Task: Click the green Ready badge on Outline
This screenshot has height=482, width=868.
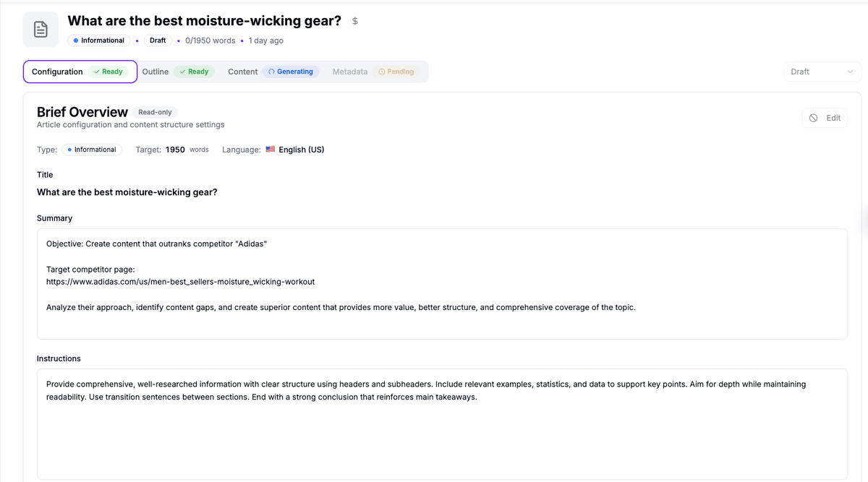Action: tap(194, 72)
